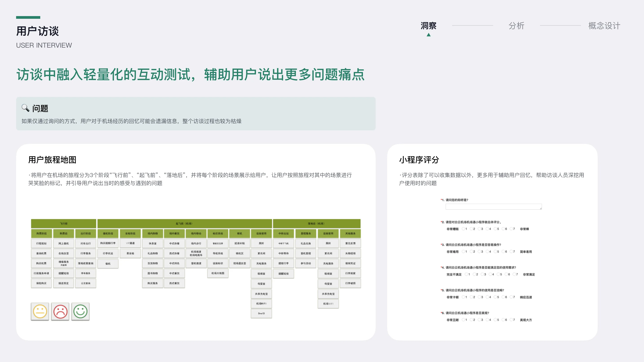Select the 意见反馈 scene card
This screenshot has height=362, width=644.
[x=350, y=243]
